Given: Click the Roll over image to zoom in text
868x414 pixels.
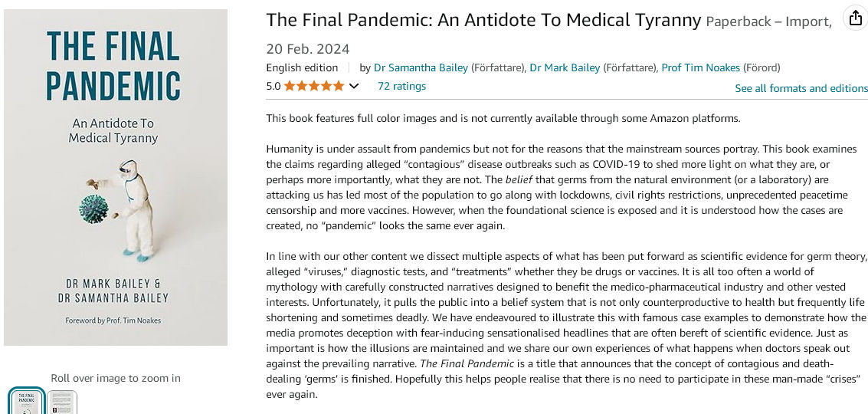Looking at the screenshot, I should (x=116, y=378).
